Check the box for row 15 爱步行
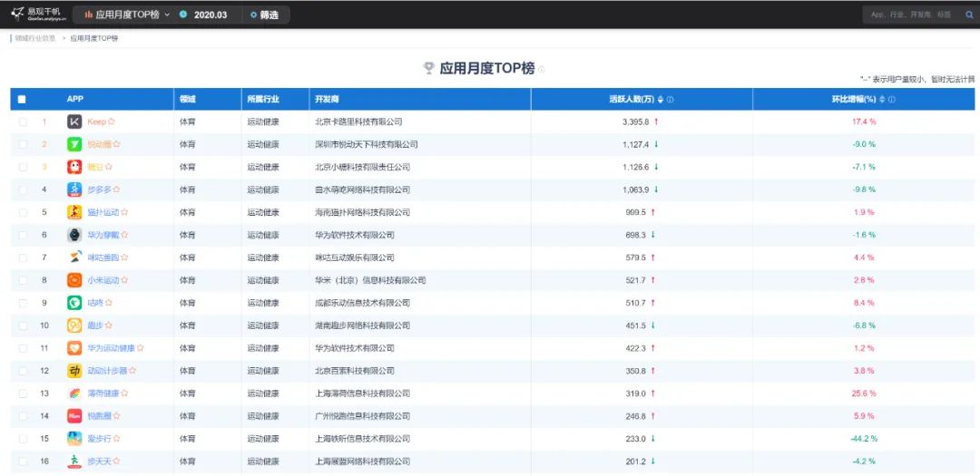 coord(23,439)
